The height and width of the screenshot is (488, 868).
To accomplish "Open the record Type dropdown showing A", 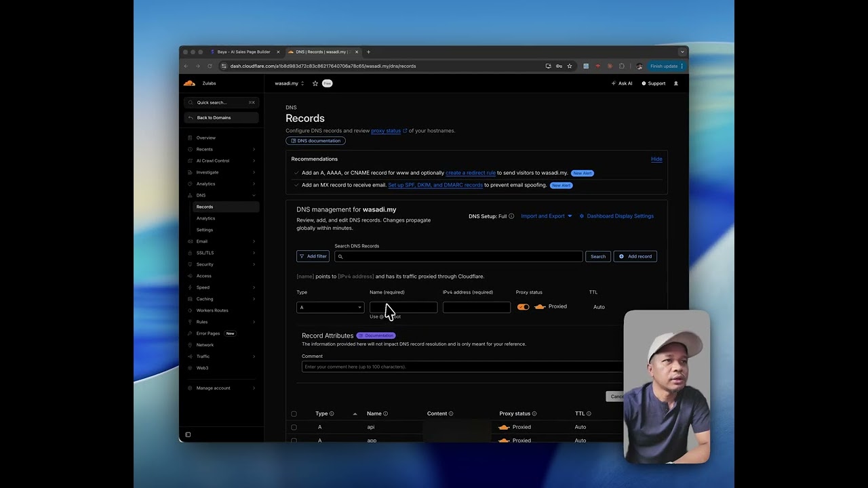I will pos(330,308).
